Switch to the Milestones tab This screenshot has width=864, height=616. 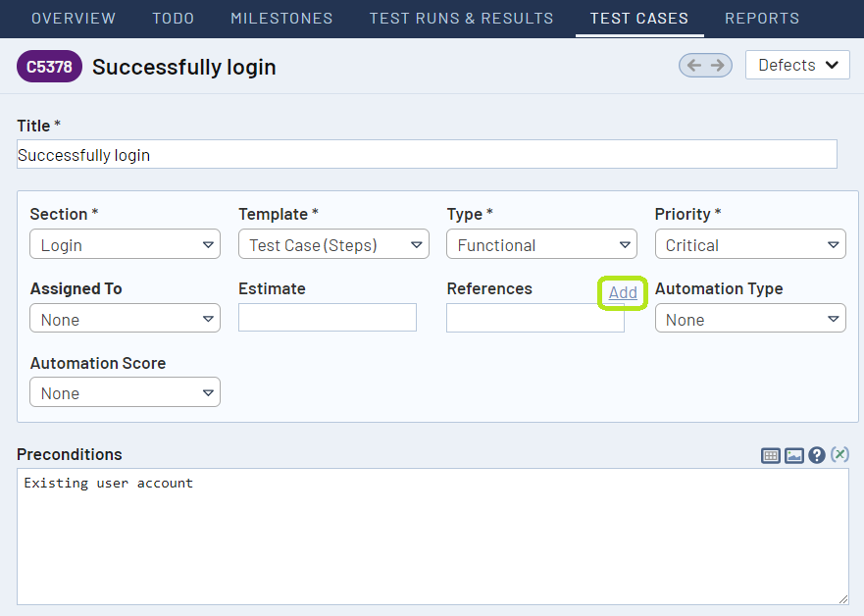click(281, 18)
